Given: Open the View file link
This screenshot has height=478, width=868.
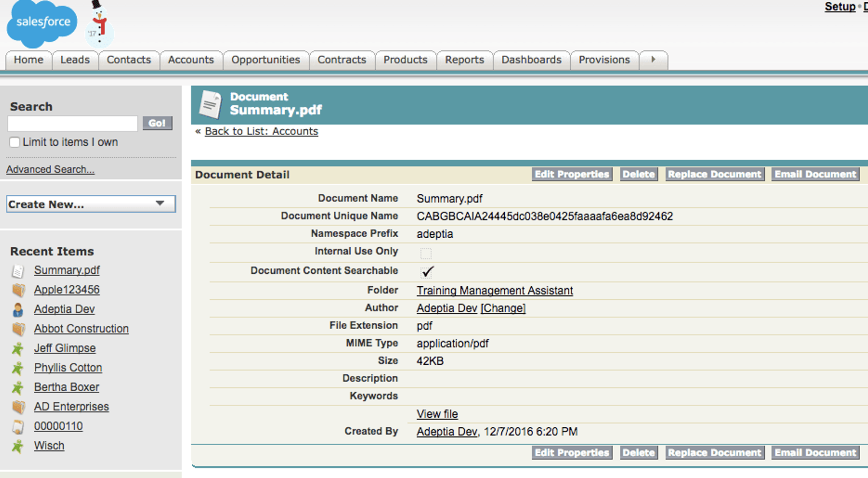Looking at the screenshot, I should (x=437, y=414).
